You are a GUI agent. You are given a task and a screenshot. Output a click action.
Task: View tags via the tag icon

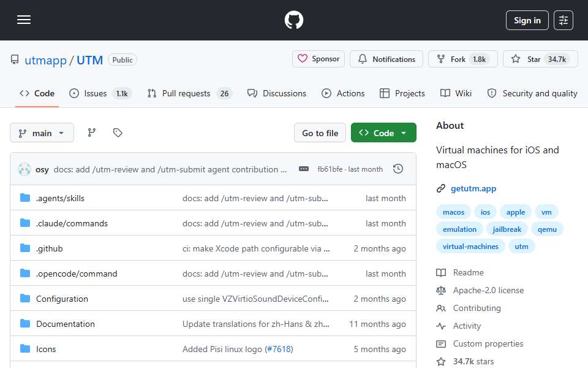118,132
